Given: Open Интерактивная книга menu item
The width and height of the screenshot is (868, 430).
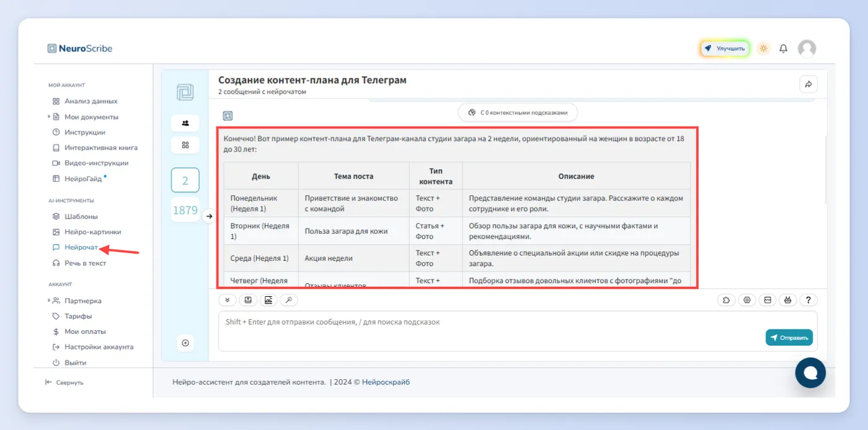Looking at the screenshot, I should coord(101,147).
